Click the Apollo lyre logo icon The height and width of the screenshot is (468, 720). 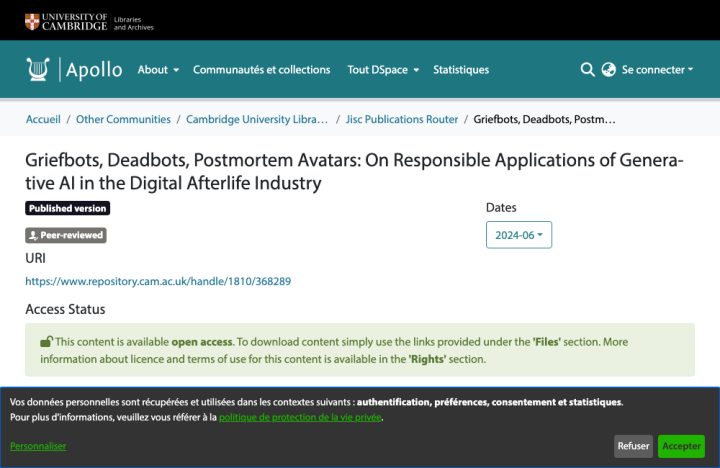(38, 69)
